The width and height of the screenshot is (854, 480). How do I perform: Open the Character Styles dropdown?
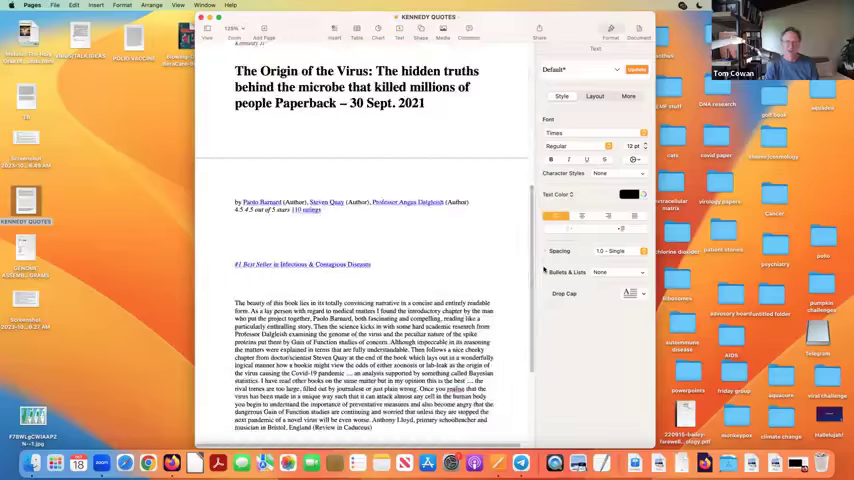618,173
